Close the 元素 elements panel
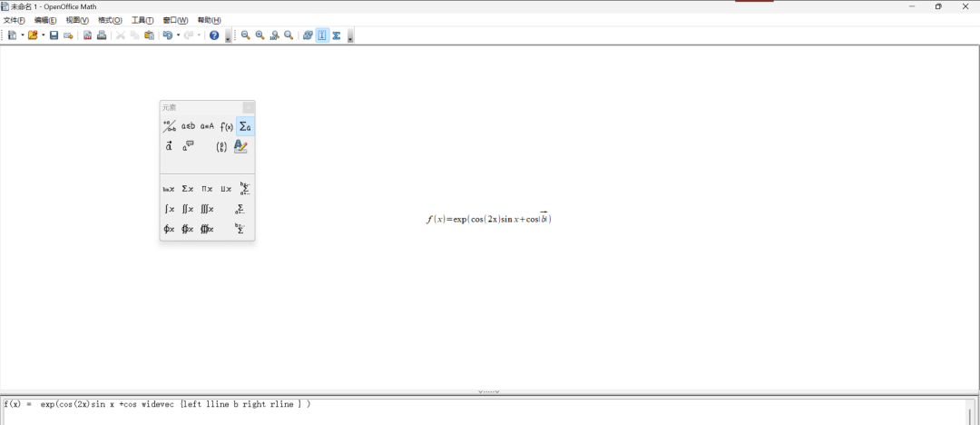 click(248, 108)
